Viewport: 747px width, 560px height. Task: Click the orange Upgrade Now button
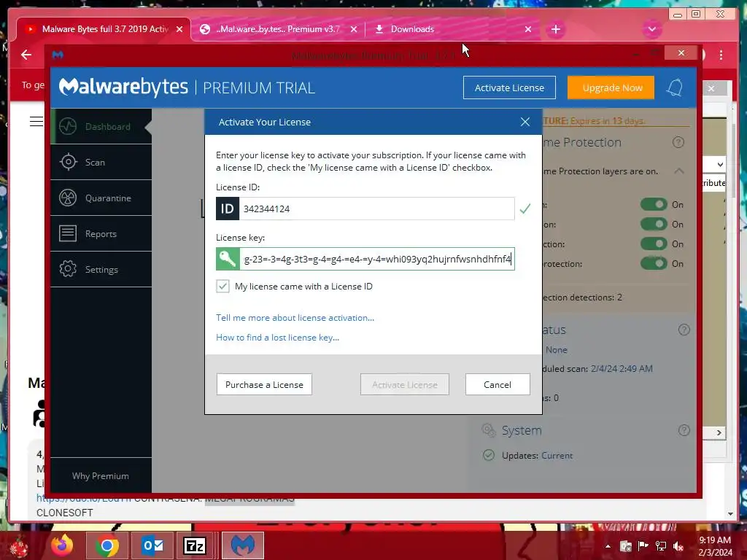pyautogui.click(x=611, y=87)
